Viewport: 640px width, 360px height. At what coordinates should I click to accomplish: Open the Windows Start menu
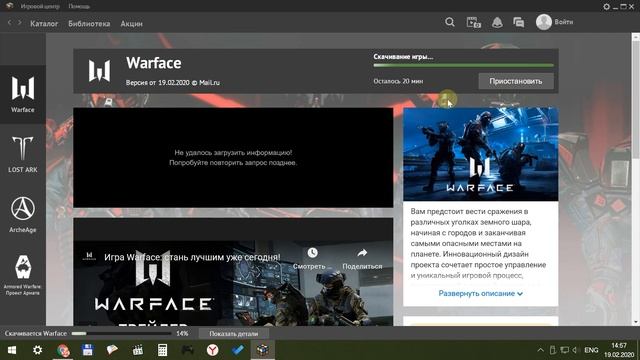click(12, 350)
